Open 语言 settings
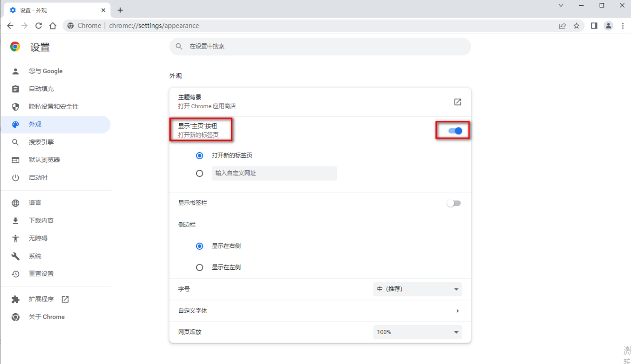631x364 pixels. click(x=35, y=203)
